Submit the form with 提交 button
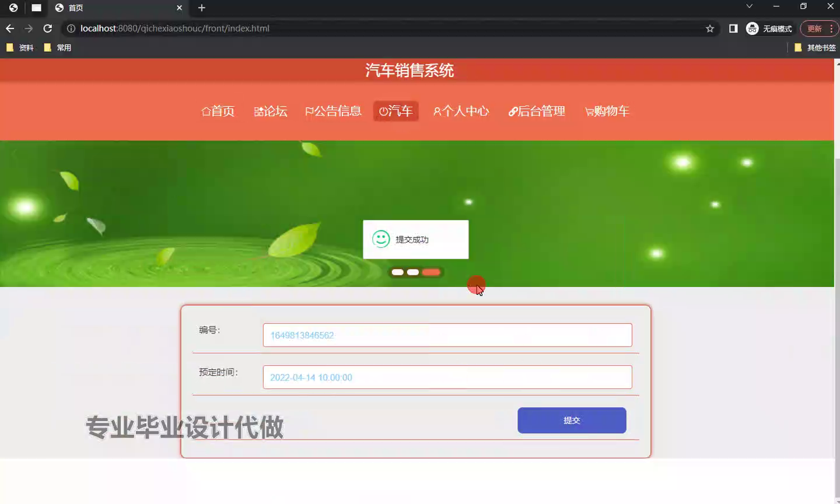The height and width of the screenshot is (504, 840). [x=572, y=420]
